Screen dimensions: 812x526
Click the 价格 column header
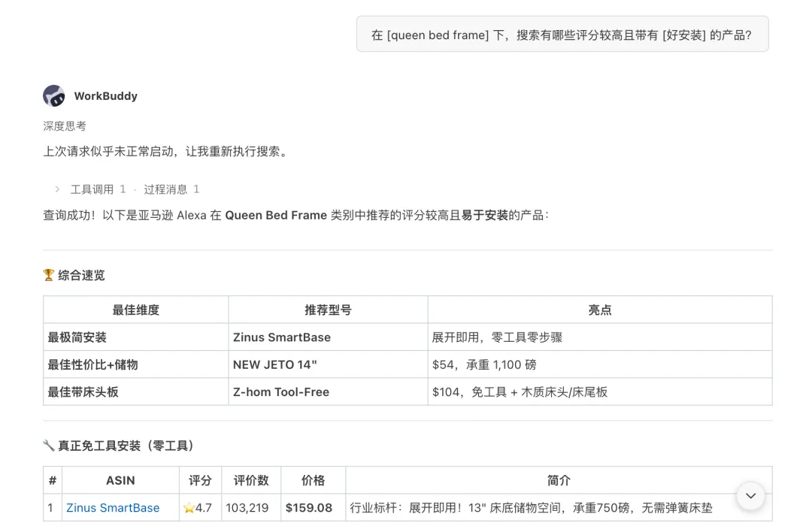[314, 480]
